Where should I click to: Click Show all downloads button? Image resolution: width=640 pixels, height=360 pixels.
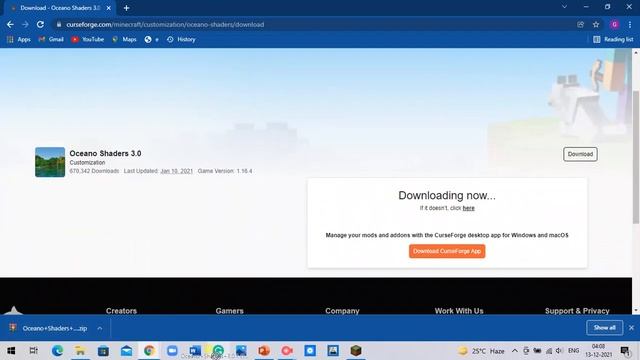pyautogui.click(x=604, y=328)
